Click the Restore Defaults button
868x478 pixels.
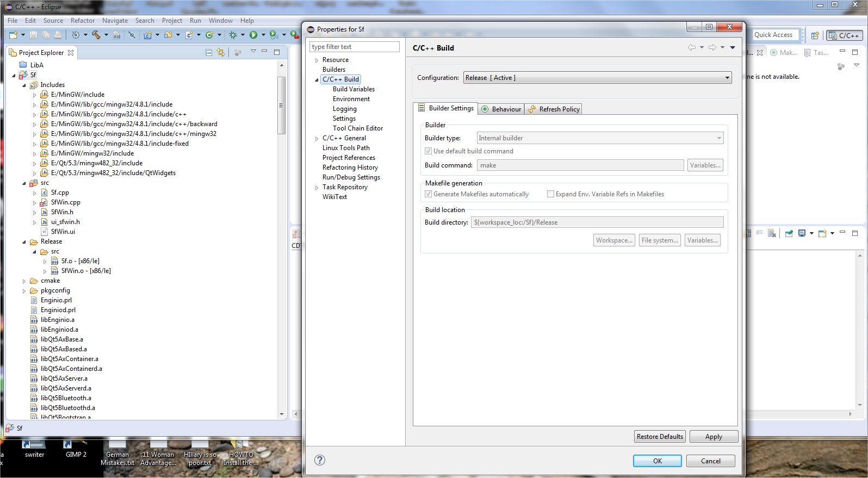click(x=659, y=437)
